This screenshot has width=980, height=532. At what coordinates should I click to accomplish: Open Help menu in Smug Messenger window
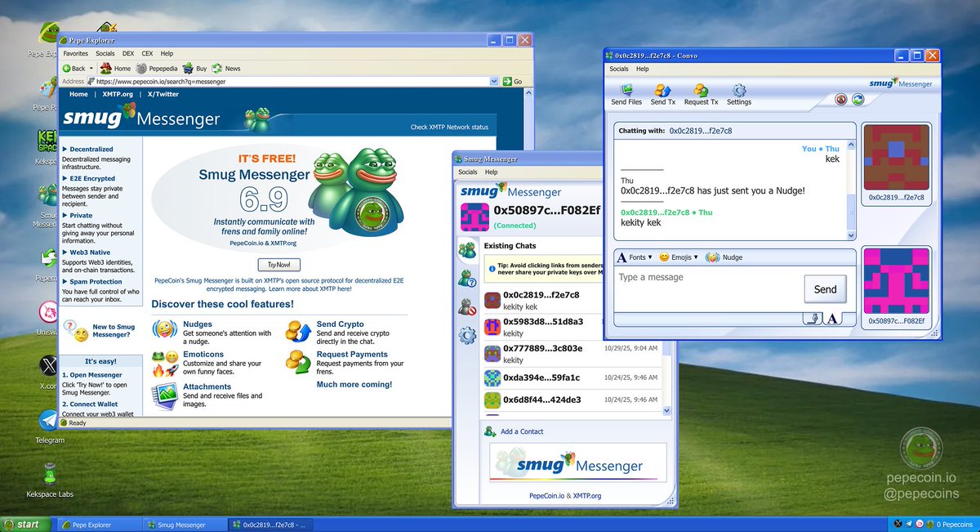click(x=491, y=172)
